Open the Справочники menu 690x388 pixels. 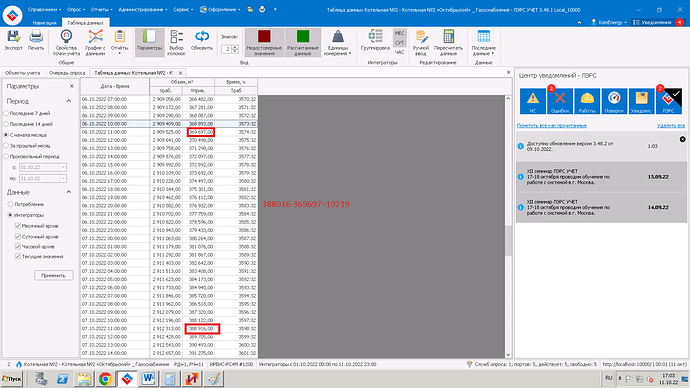tap(44, 9)
